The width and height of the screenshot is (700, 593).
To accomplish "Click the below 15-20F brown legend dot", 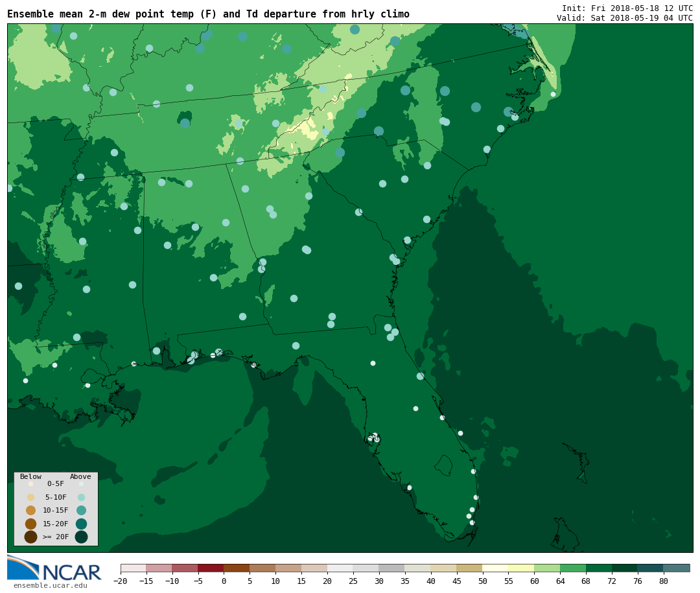I will (31, 524).
